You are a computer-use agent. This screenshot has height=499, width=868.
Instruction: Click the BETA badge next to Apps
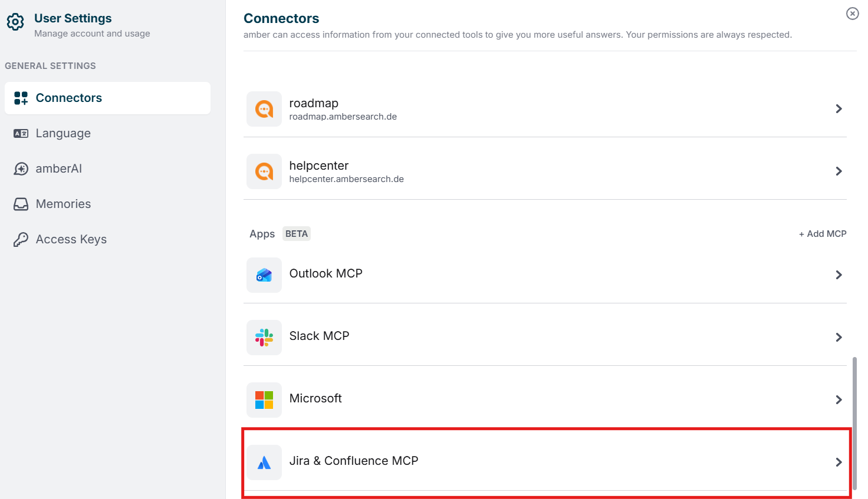pyautogui.click(x=297, y=234)
